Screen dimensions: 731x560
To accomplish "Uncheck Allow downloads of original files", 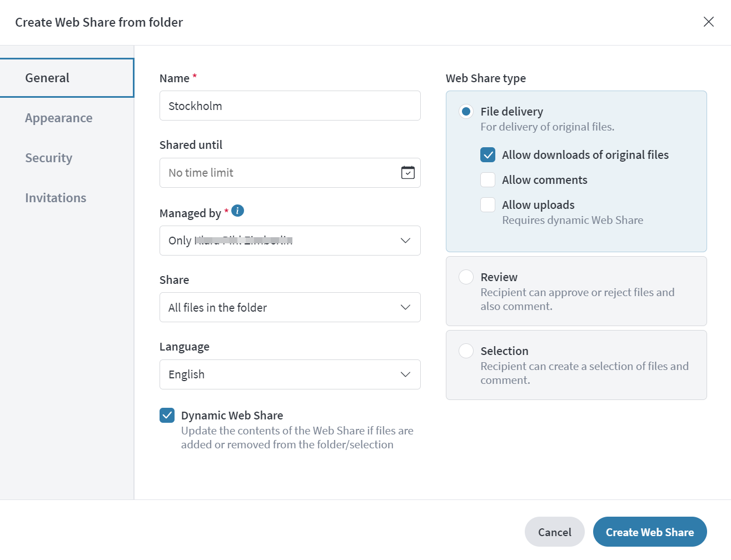I will pyautogui.click(x=488, y=155).
